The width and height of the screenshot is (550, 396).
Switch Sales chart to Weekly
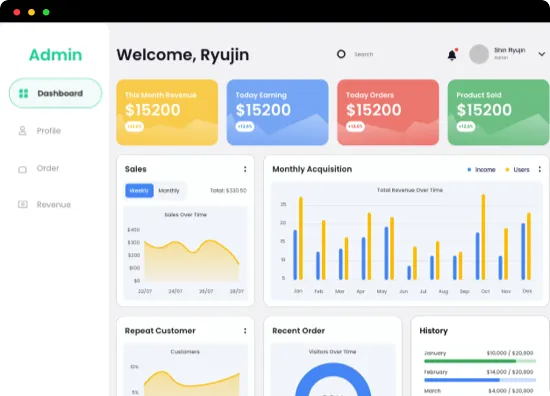pos(139,190)
